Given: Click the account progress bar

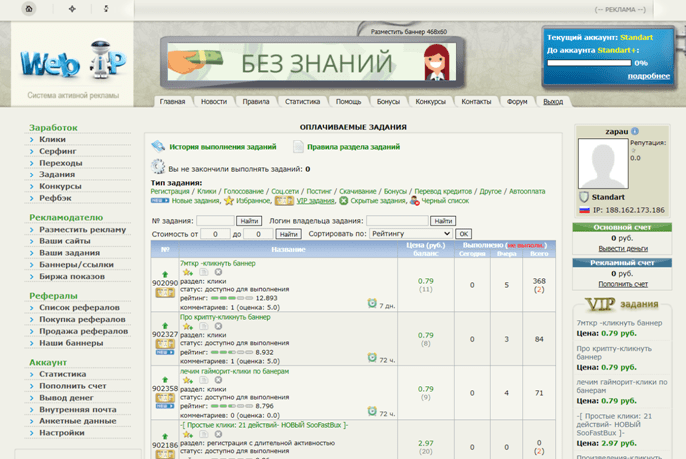Looking at the screenshot, I should click(589, 63).
